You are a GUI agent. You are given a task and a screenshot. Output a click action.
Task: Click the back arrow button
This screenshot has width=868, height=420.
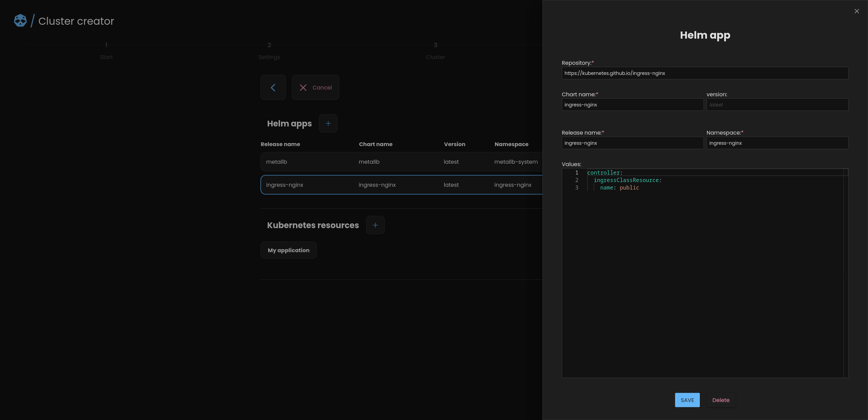(x=273, y=87)
